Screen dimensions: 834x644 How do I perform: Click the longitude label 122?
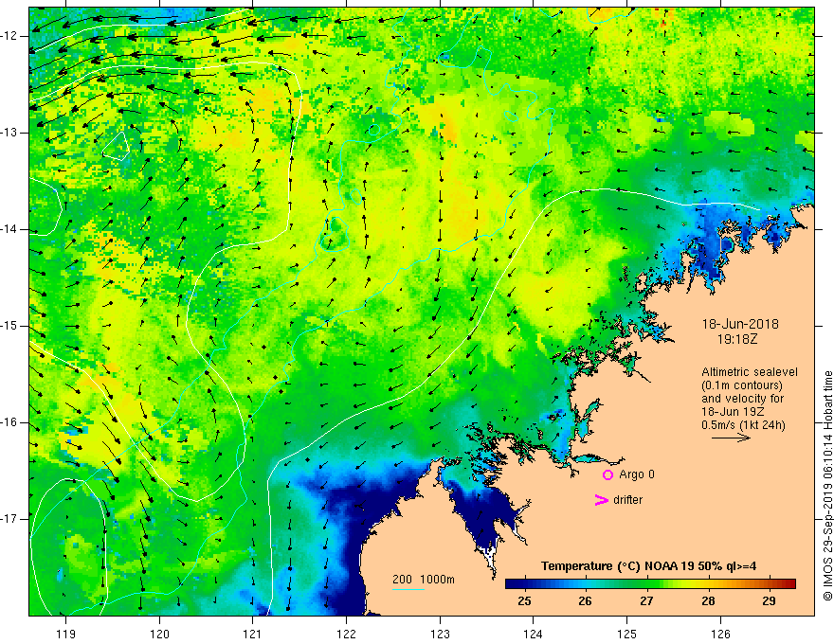346,634
